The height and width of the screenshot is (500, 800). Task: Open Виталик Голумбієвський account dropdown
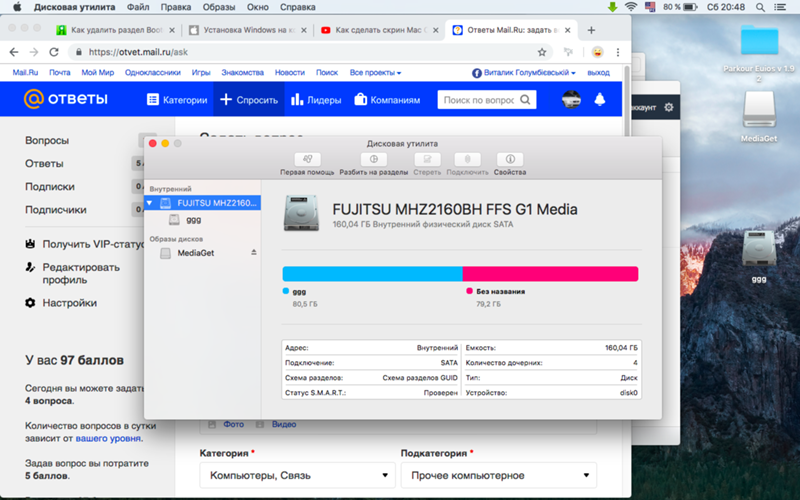click(x=524, y=73)
